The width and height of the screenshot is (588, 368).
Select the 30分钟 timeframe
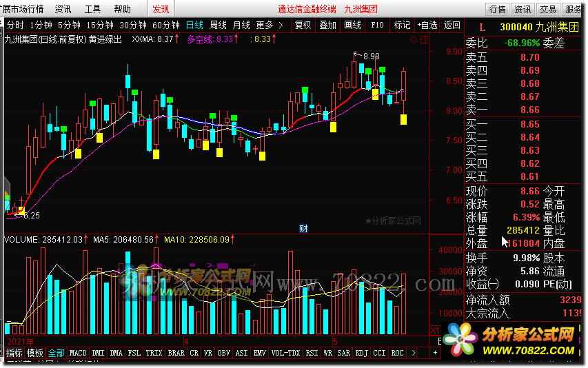133,25
